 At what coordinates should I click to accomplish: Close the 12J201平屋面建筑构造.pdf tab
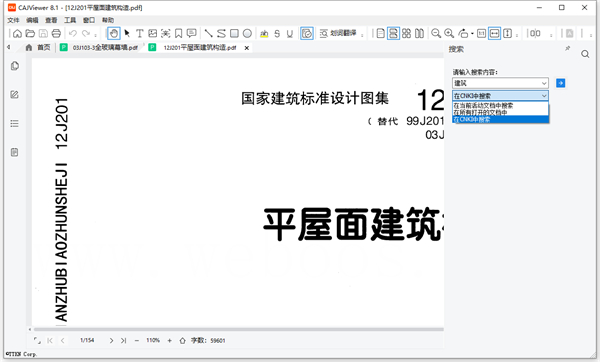click(x=247, y=48)
